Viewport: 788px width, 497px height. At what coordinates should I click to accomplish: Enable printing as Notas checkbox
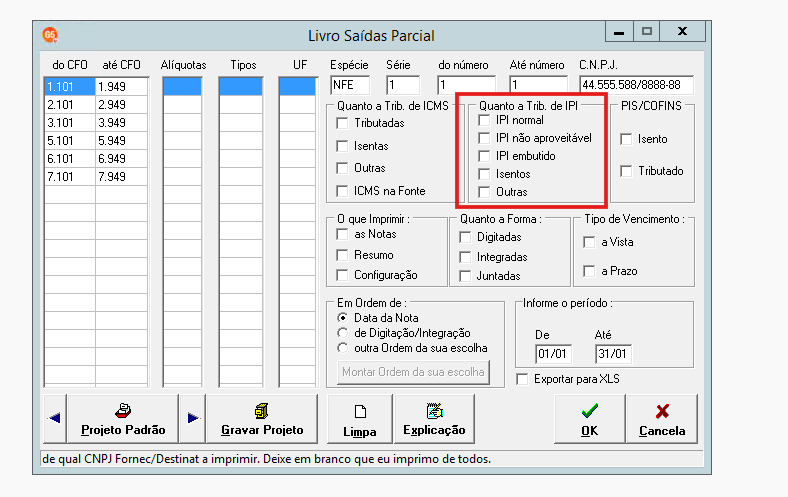[342, 234]
